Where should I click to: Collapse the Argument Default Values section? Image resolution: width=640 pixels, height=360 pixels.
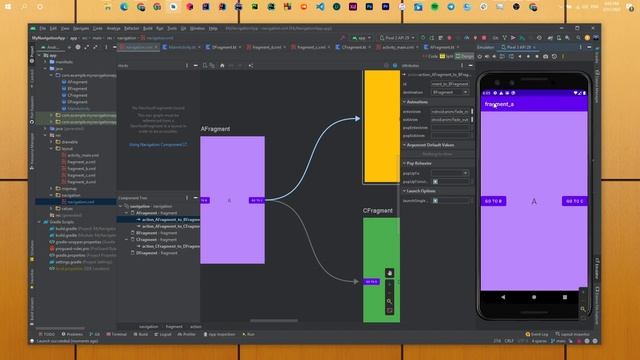404,145
